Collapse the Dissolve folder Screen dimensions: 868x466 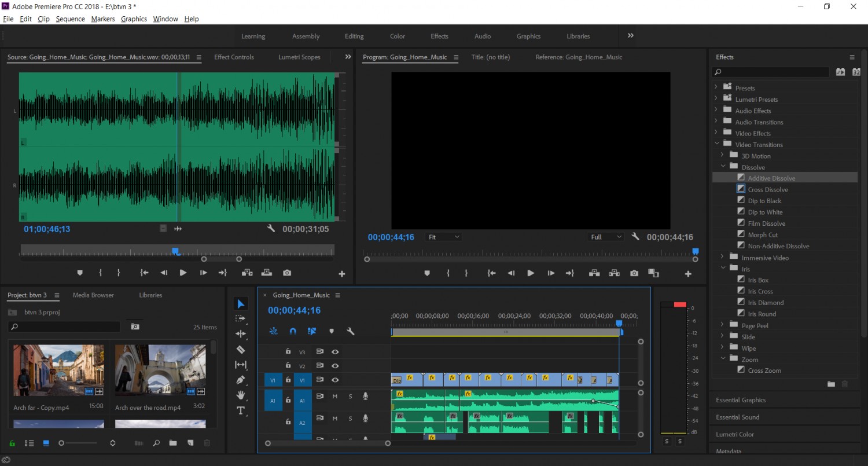[x=722, y=167]
